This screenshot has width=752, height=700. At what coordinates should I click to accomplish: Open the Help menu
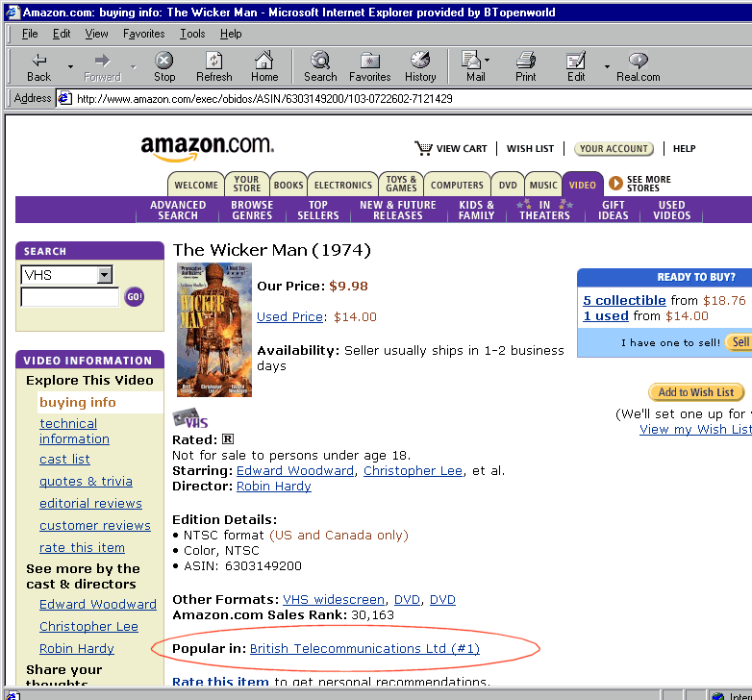click(231, 34)
